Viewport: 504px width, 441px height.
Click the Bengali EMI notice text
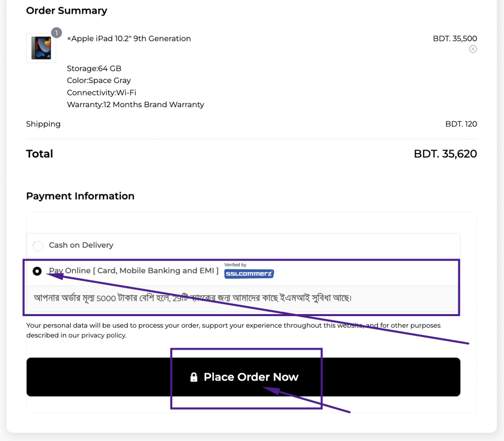pos(193,298)
